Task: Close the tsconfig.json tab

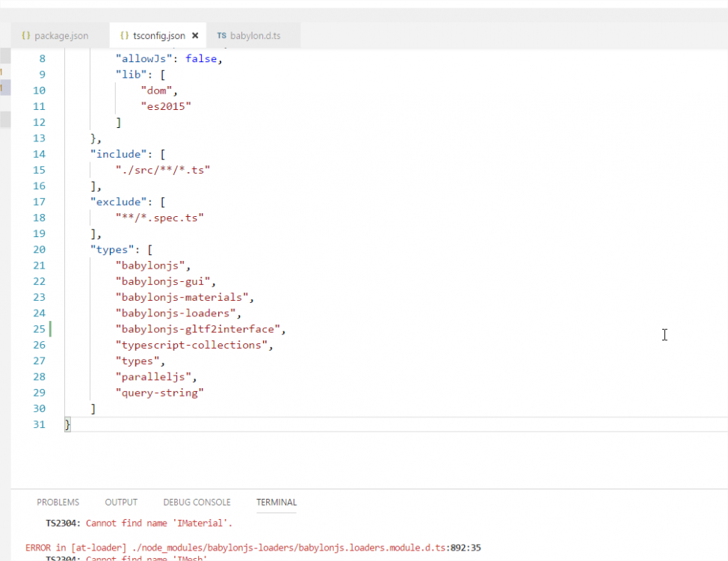Action: coord(195,36)
